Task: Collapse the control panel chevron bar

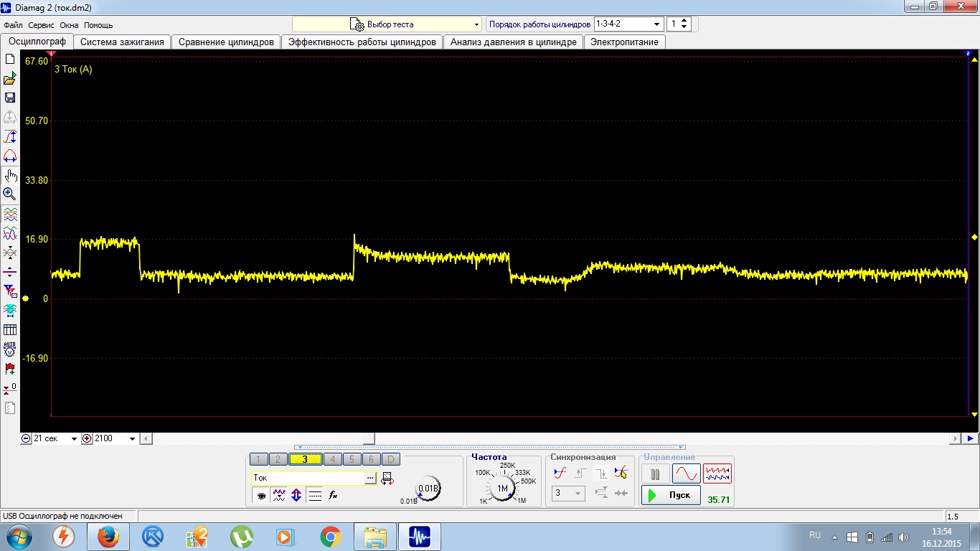Action: pyautogui.click(x=489, y=447)
